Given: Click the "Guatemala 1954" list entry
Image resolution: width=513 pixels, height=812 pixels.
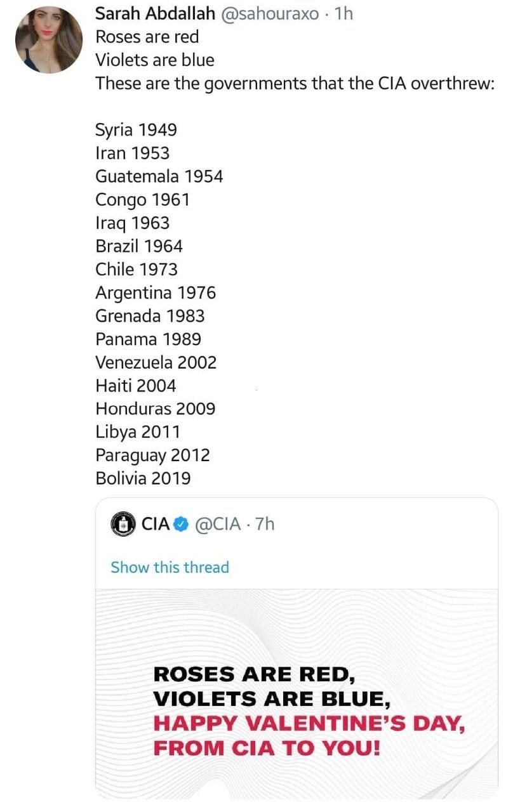Looking at the screenshot, I should [159, 176].
